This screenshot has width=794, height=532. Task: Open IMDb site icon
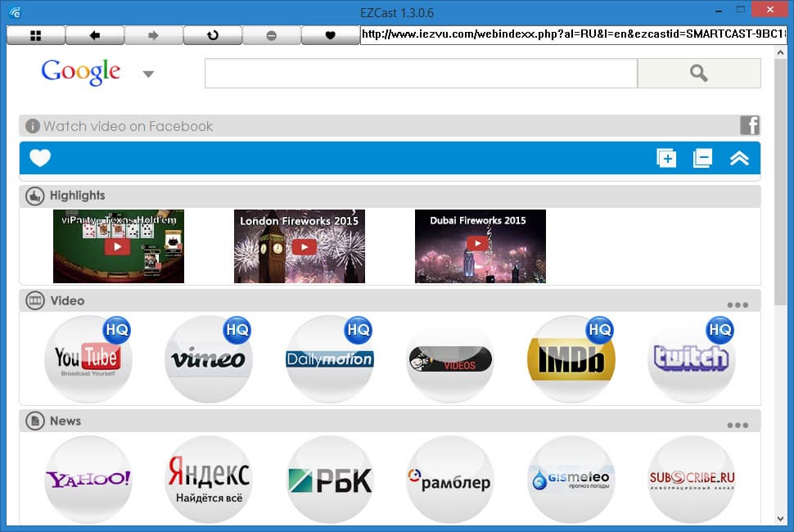point(571,358)
